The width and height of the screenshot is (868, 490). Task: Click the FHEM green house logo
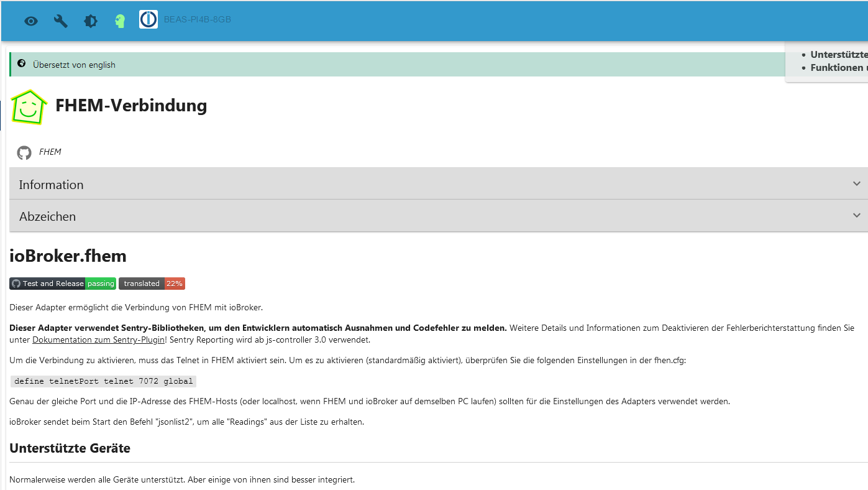[x=29, y=106]
